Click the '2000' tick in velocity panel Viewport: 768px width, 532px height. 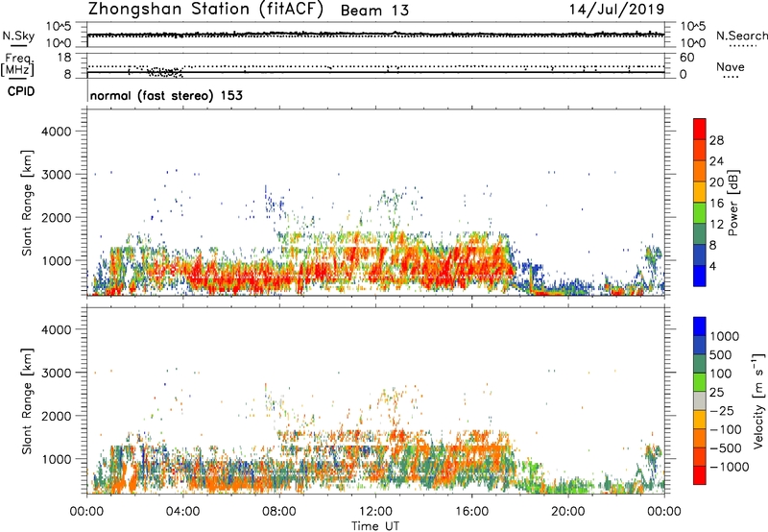pos(56,416)
